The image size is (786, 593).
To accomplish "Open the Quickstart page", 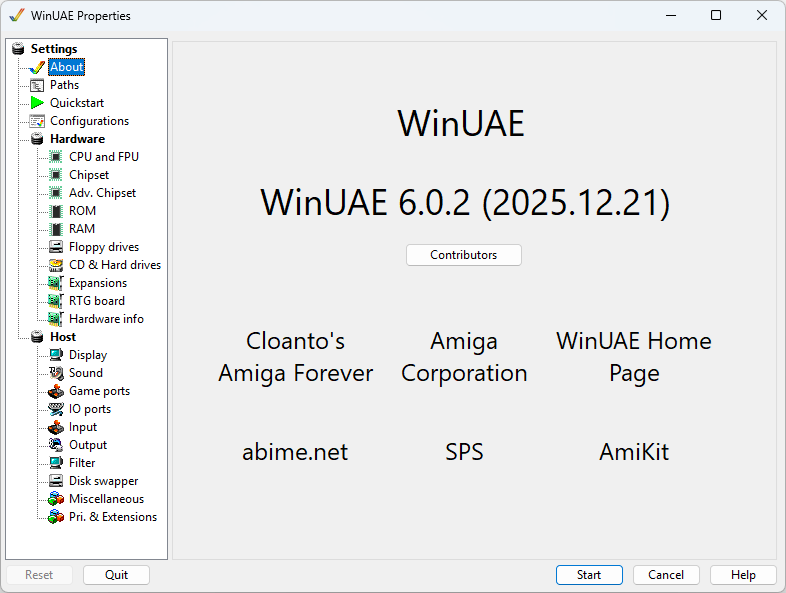I will pos(77,103).
